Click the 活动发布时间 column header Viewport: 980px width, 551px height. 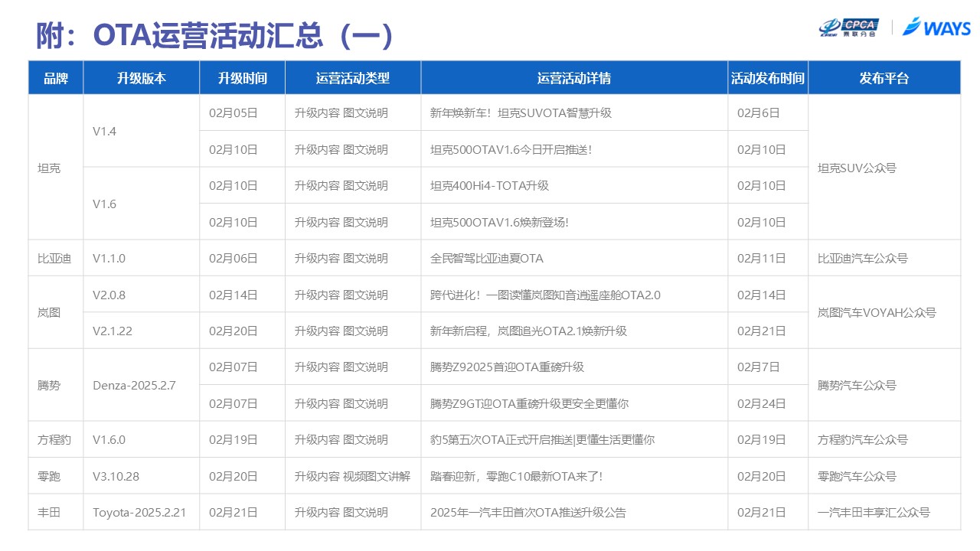pos(767,78)
